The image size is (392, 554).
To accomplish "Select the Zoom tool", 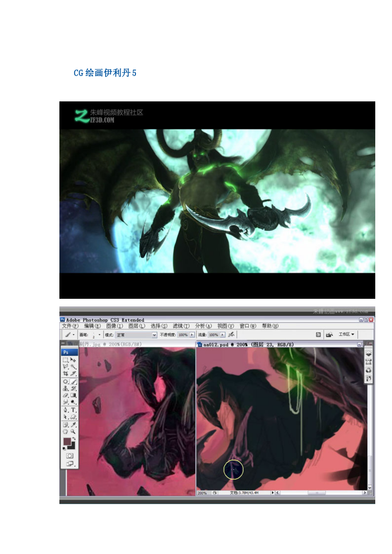I will tap(73, 431).
